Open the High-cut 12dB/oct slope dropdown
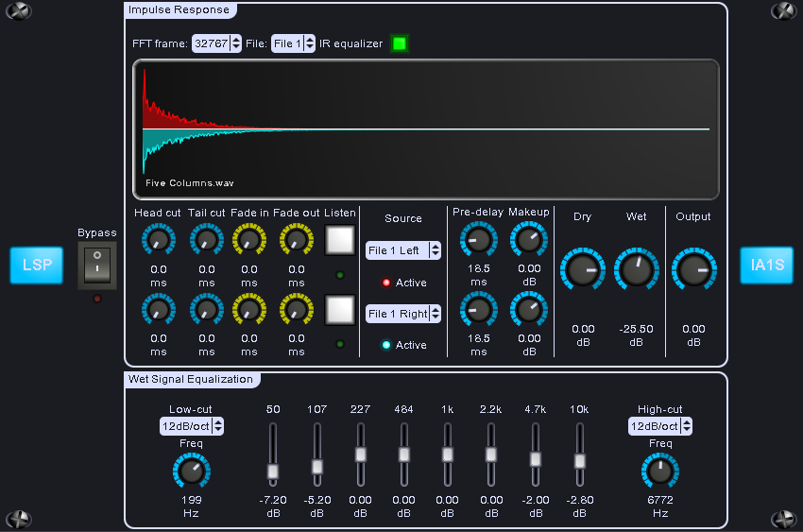The width and height of the screenshot is (803, 532). point(659,427)
